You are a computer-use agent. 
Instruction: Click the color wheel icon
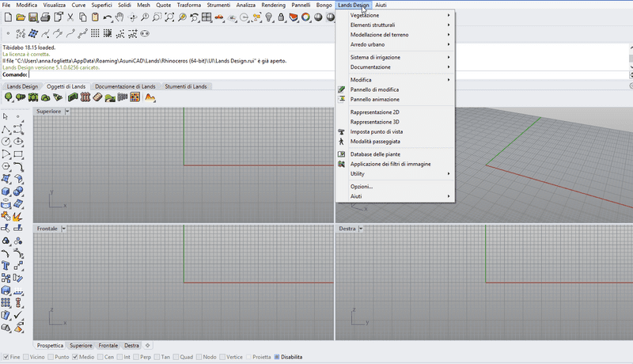[x=306, y=17]
